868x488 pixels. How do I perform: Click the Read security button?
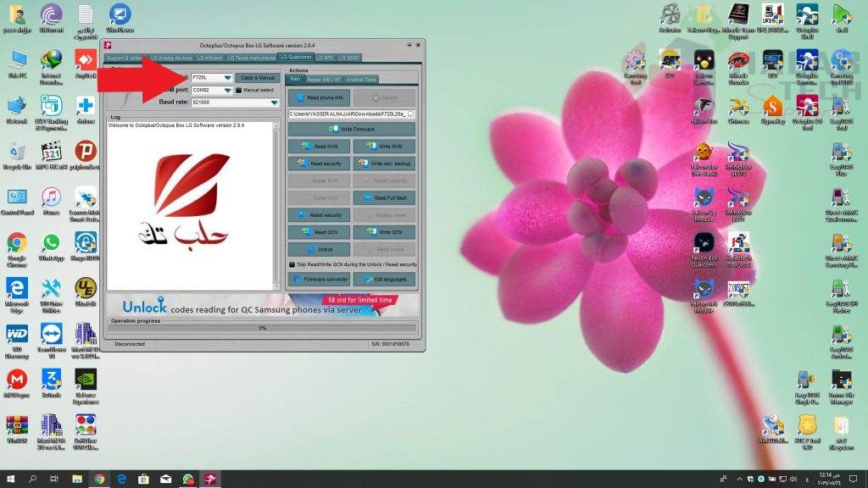(x=319, y=164)
